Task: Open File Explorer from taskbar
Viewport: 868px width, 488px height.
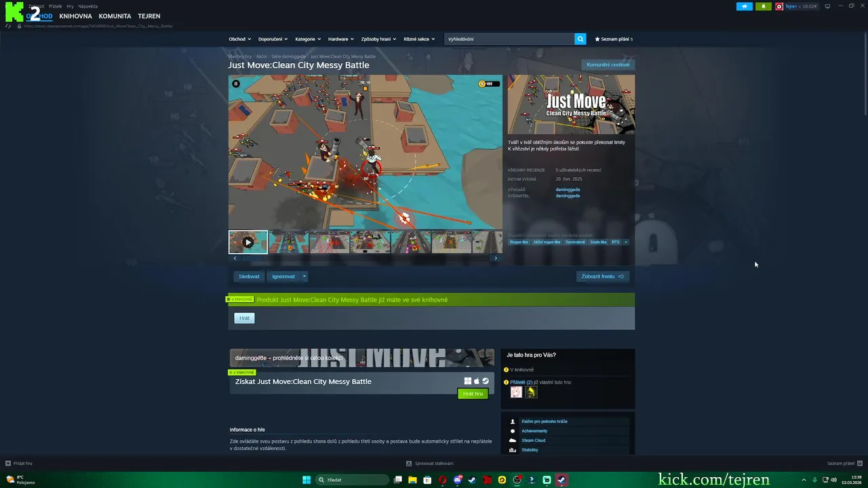Action: tap(412, 480)
